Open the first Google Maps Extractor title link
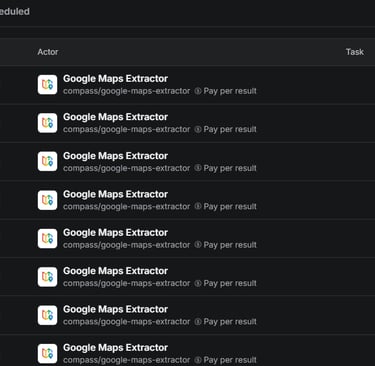This screenshot has height=366, width=375. pyautogui.click(x=115, y=79)
